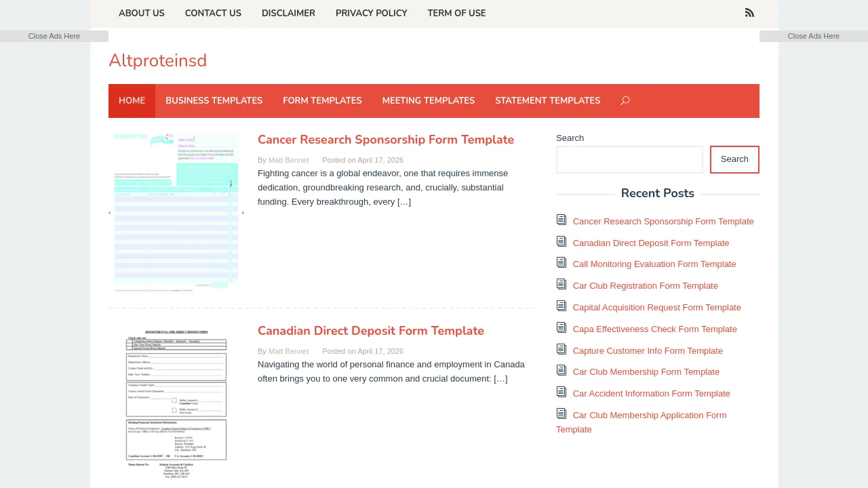868x488 pixels.
Task: Select Meeting Templates in navigation
Action: tap(428, 101)
